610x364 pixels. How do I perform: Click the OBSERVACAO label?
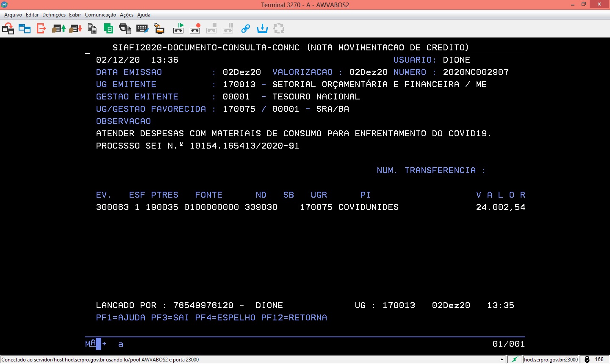124,121
